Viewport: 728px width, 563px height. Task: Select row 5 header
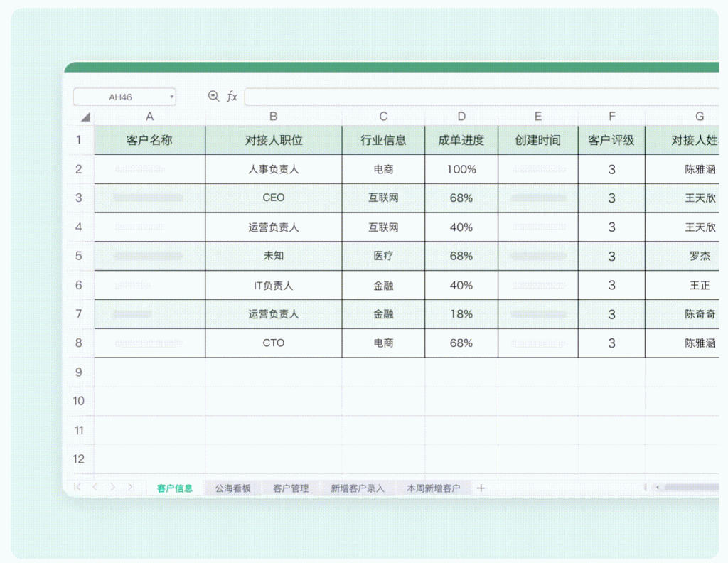coord(79,256)
